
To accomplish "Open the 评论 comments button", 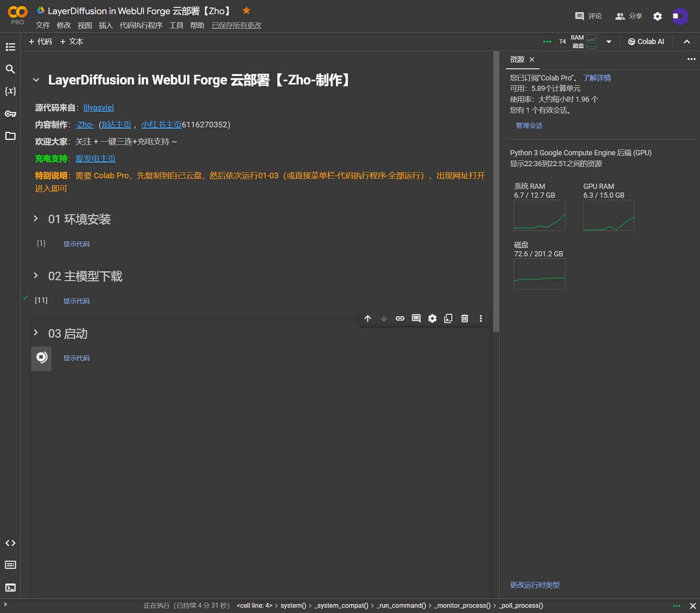I will point(588,16).
